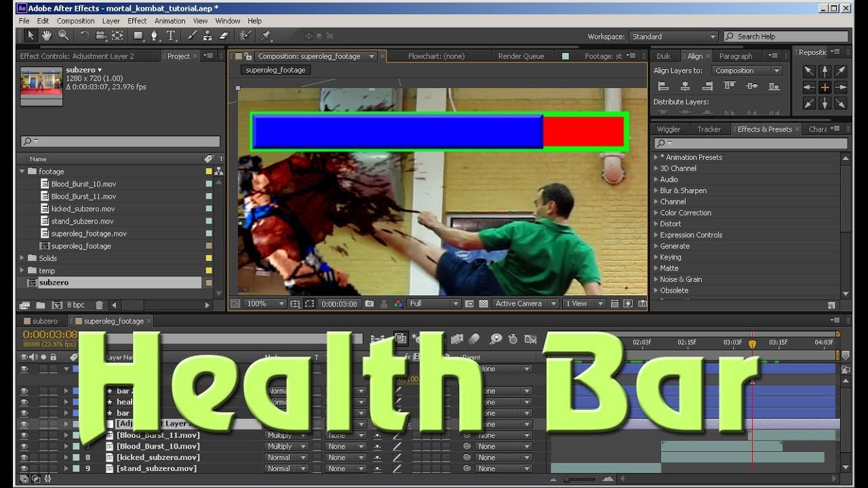This screenshot has height=488, width=868.
Task: Select the Horizontal Type tool
Action: coord(171,36)
